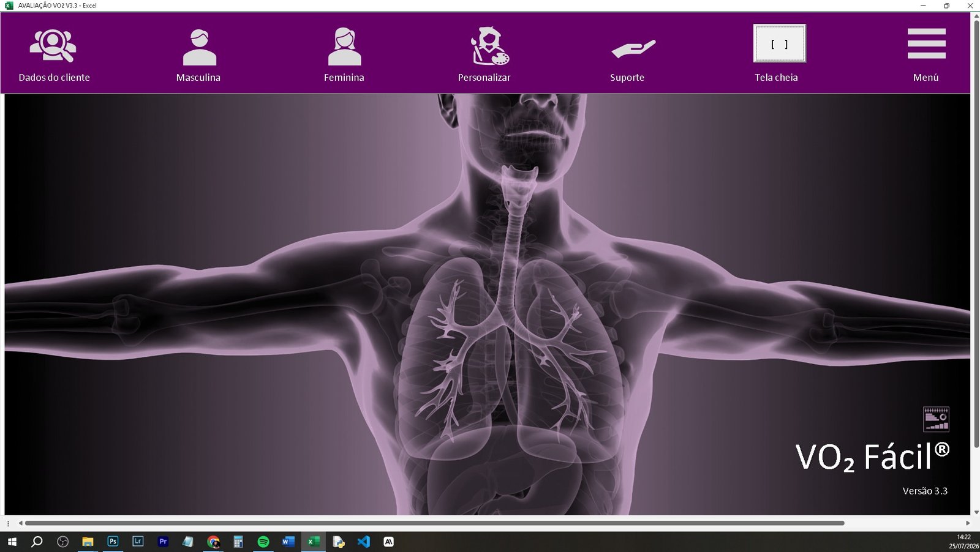Click the Dados do cliente label
The height and width of the screenshot is (552, 980).
coord(54,78)
